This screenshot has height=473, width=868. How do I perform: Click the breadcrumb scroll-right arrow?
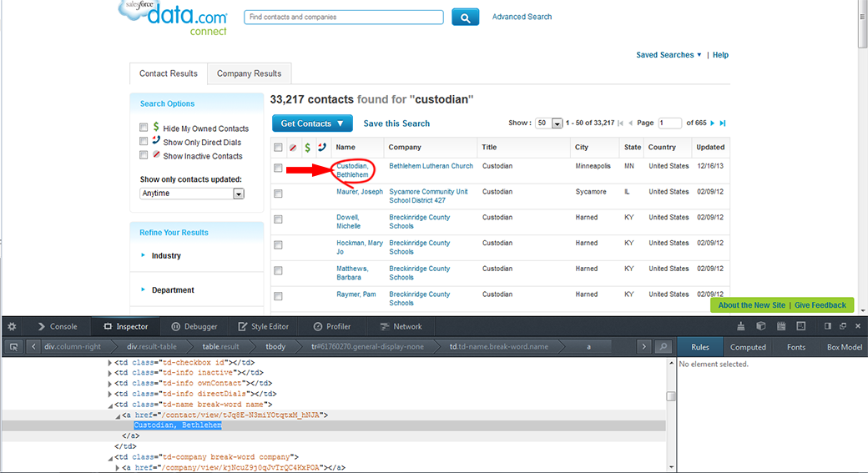[643, 347]
